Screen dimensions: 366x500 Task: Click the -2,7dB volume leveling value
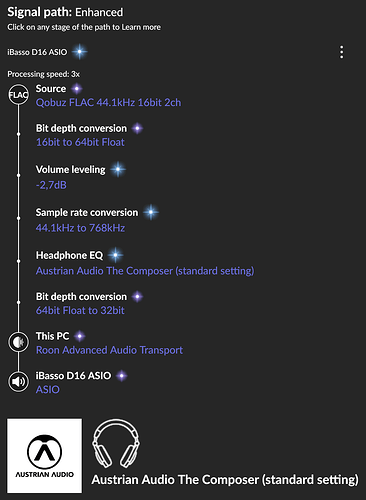(51, 185)
